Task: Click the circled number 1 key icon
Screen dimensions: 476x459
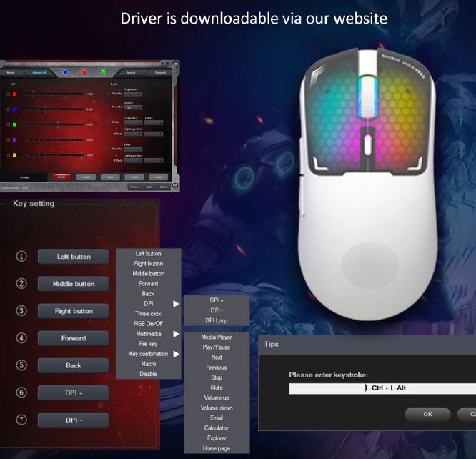Action: click(x=21, y=256)
